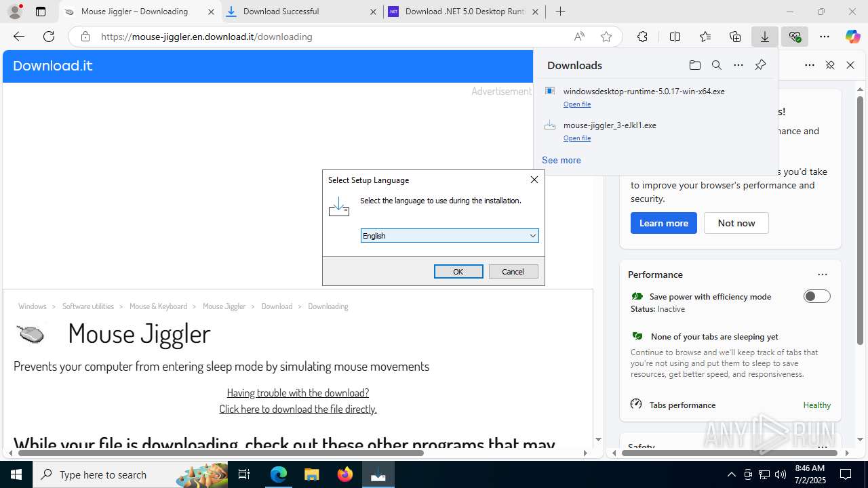This screenshot has width=868, height=488.
Task: Click See more in Downloads panel
Action: (561, 160)
